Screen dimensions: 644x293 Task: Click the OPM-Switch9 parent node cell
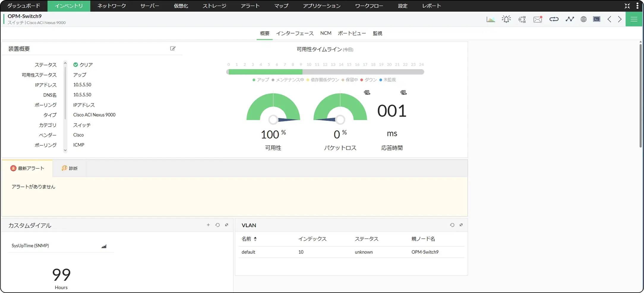click(x=425, y=252)
